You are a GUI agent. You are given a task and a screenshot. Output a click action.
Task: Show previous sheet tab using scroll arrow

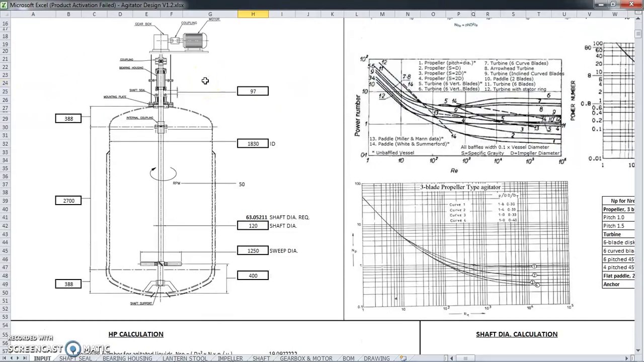click(12, 358)
